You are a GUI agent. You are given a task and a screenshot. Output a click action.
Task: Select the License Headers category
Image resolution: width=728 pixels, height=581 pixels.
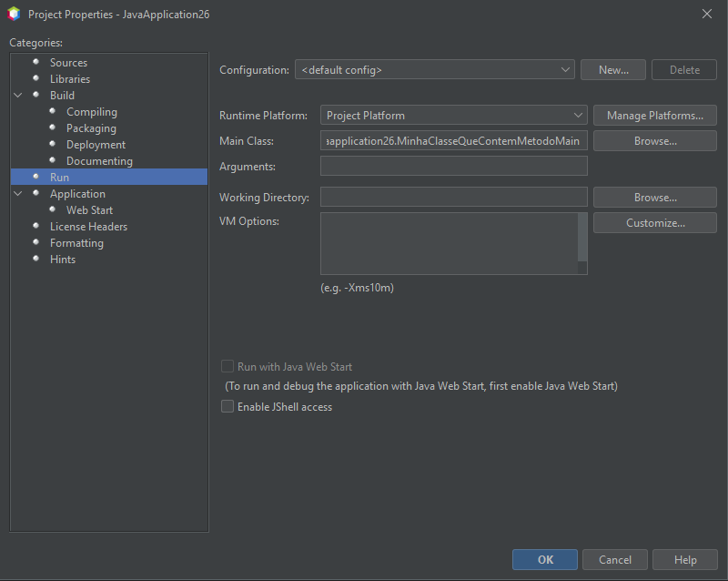pyautogui.click(x=88, y=227)
